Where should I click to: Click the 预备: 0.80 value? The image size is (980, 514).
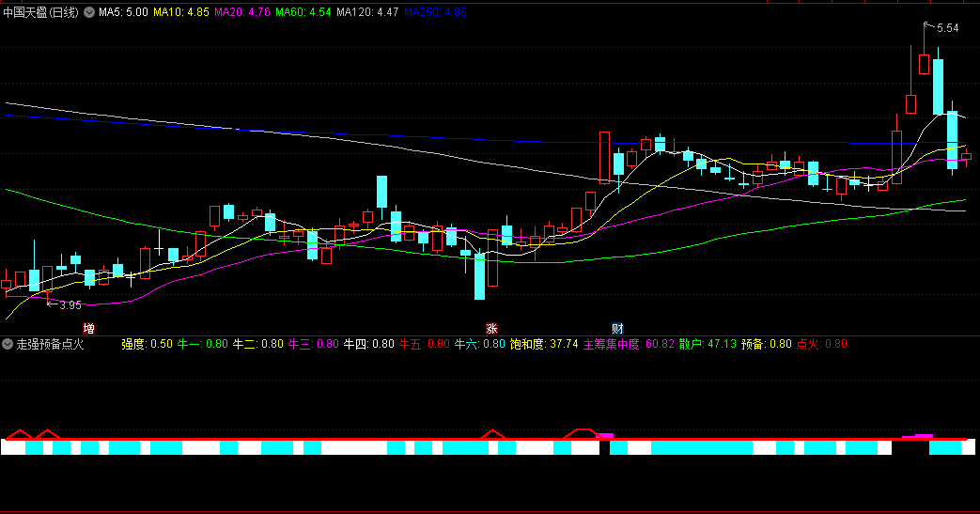pos(767,344)
